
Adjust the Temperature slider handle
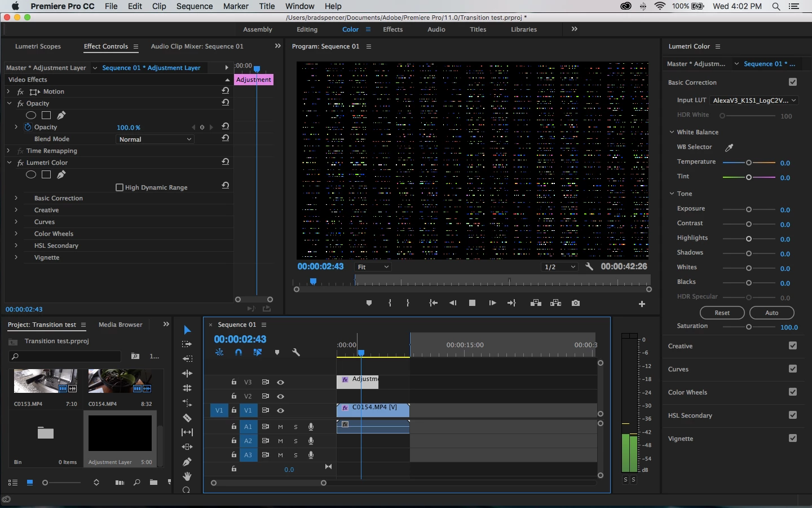[x=749, y=163]
